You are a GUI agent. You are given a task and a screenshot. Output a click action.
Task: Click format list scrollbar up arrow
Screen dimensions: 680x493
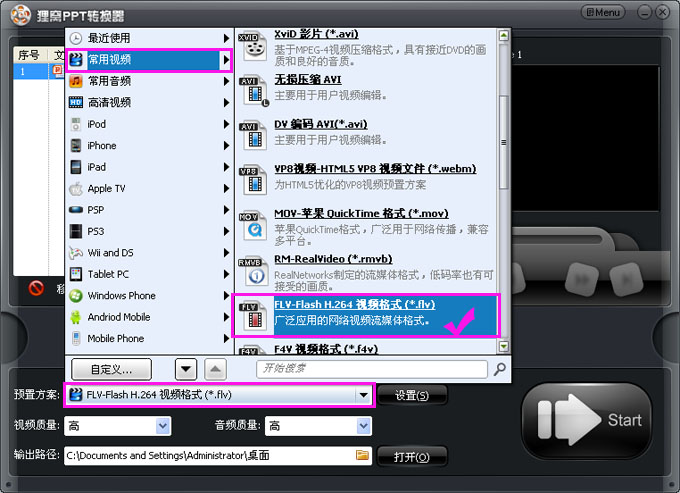pos(503,35)
